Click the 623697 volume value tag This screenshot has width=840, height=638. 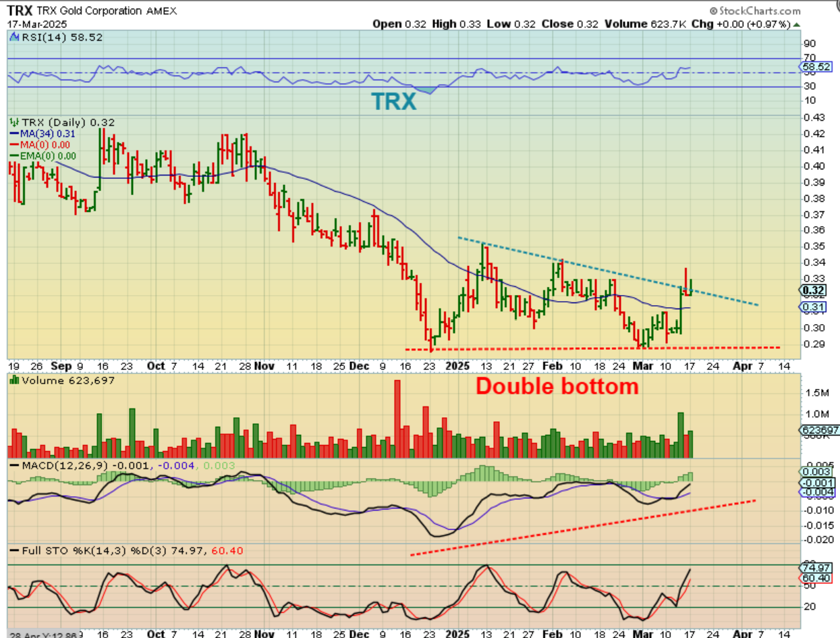[816, 429]
